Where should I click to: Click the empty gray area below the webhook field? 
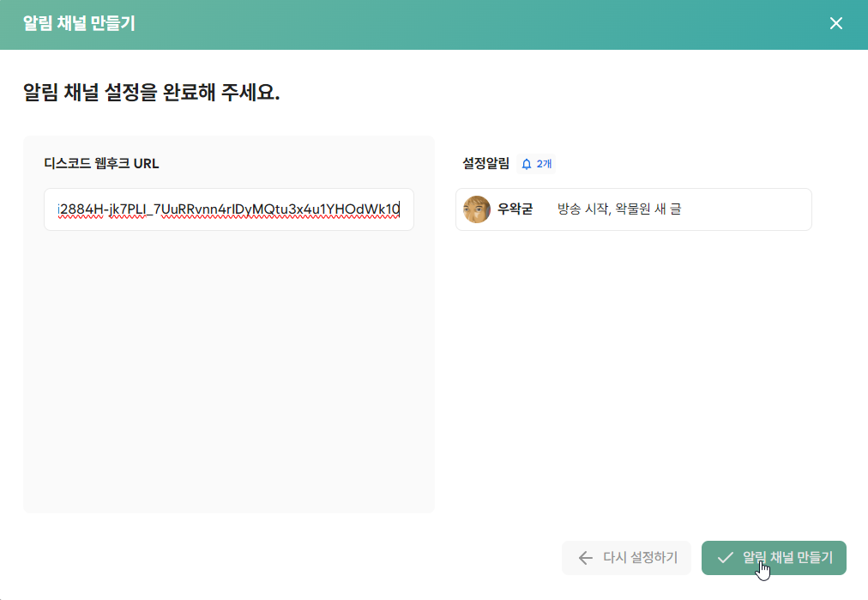(x=229, y=369)
